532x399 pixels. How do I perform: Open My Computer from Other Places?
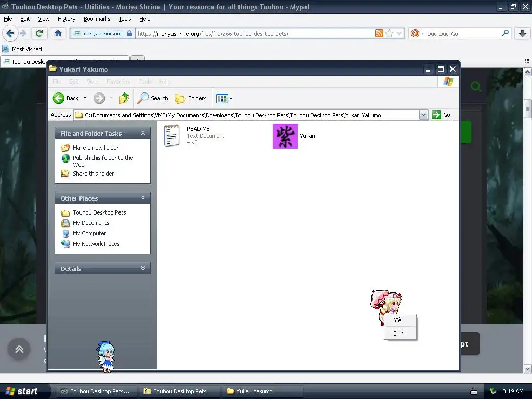point(89,233)
